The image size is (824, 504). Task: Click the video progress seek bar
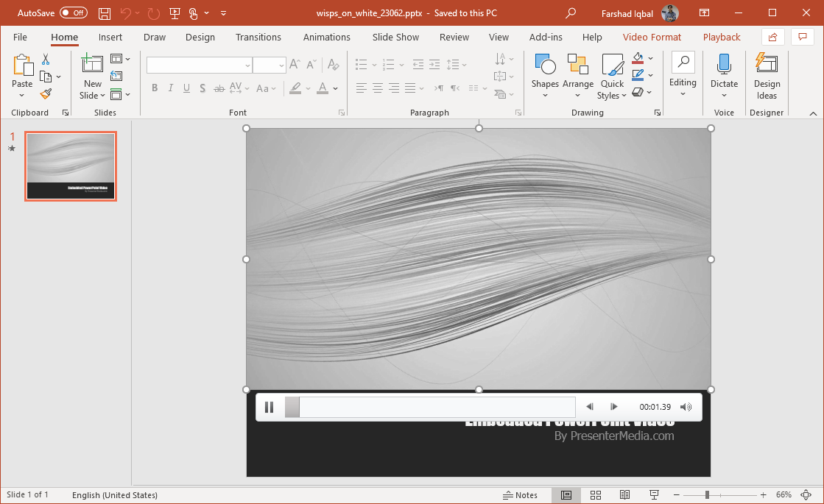click(x=430, y=408)
